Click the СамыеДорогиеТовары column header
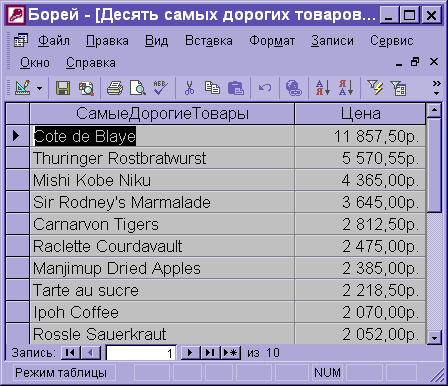Viewport: 448px width, 386px height. (162, 114)
